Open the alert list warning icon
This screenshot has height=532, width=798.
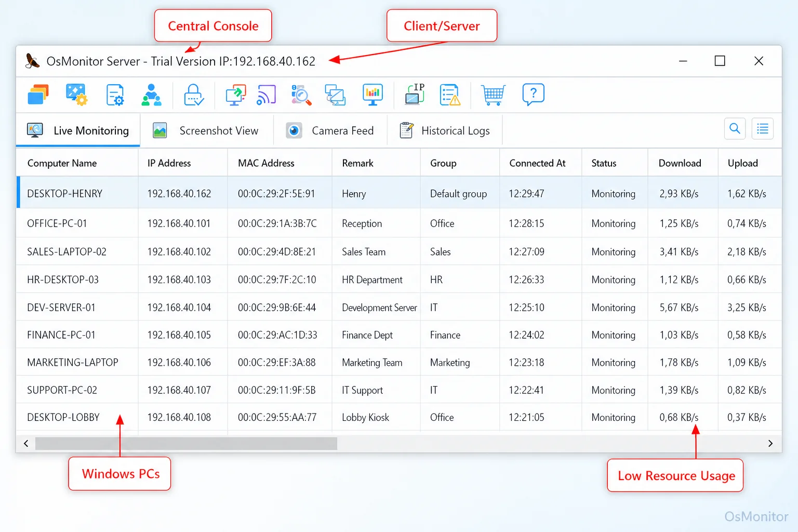[x=450, y=95]
